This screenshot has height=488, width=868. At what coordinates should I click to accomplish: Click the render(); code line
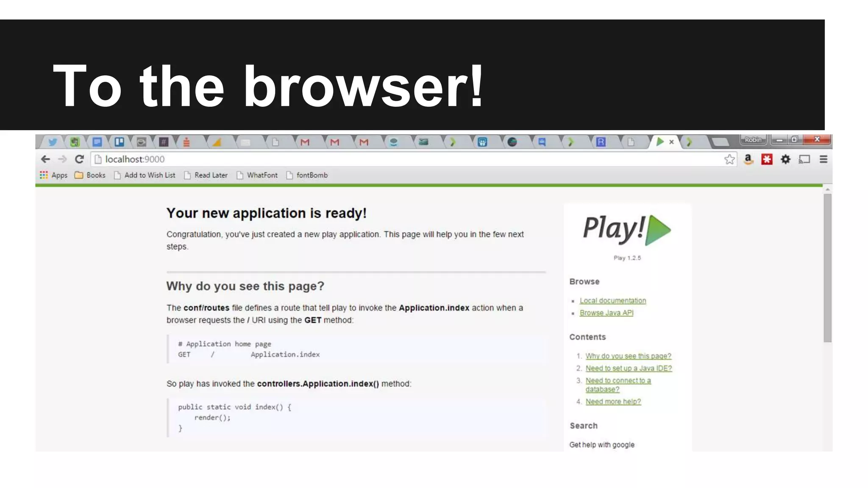click(x=212, y=418)
